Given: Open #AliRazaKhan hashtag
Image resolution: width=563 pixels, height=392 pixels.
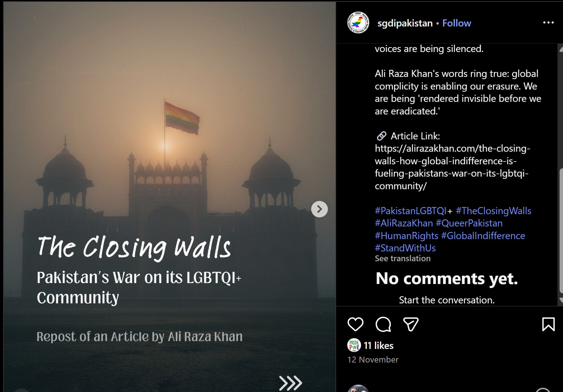Looking at the screenshot, I should (x=404, y=223).
